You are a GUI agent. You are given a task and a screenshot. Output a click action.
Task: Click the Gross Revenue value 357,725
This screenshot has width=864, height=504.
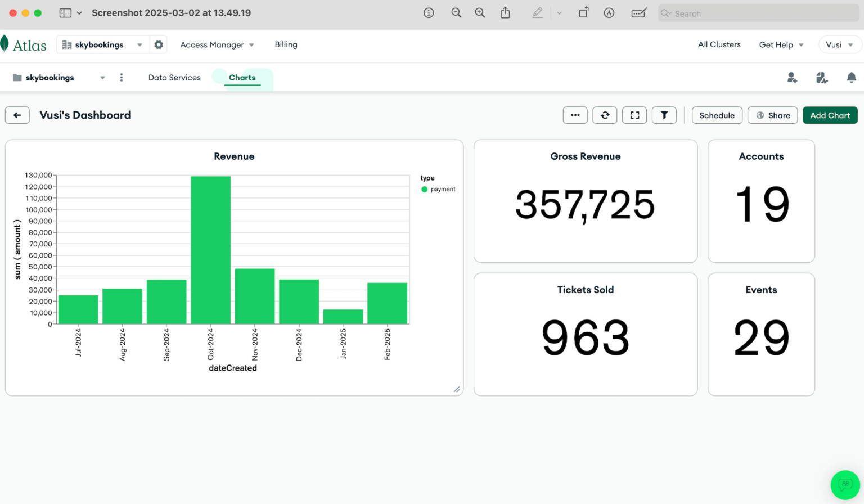coord(586,205)
